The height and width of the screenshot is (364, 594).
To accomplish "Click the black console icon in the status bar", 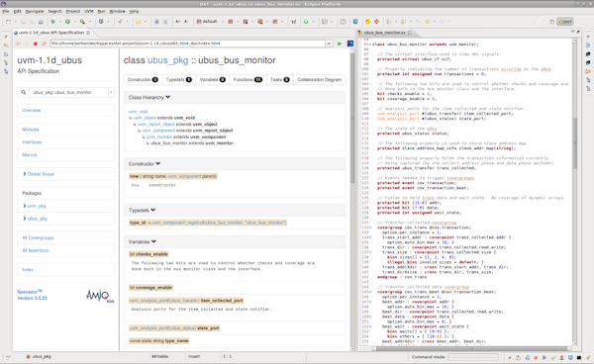I will tap(579, 357).
